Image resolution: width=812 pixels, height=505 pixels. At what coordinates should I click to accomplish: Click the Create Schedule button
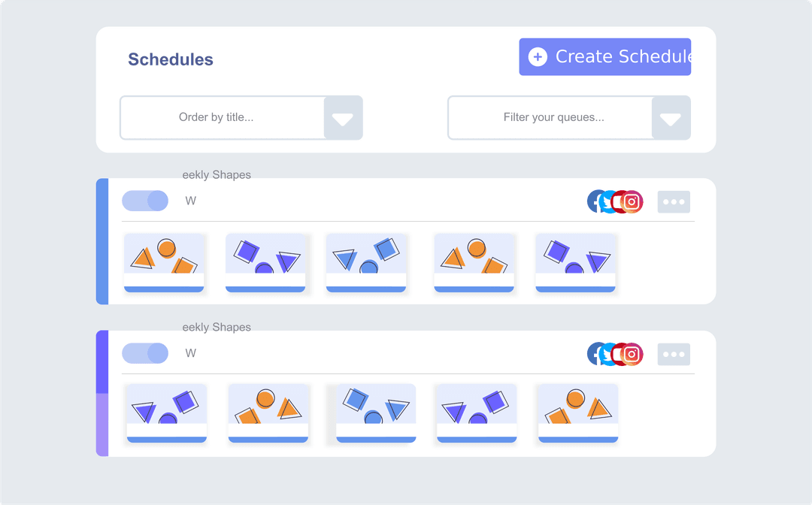(x=604, y=57)
